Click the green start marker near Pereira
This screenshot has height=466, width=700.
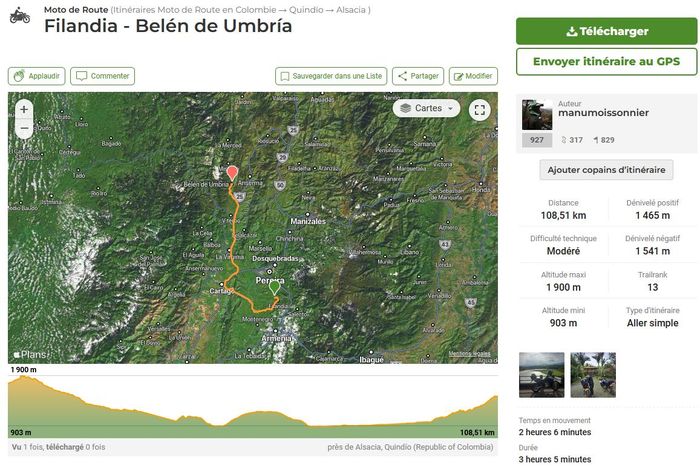276,288
